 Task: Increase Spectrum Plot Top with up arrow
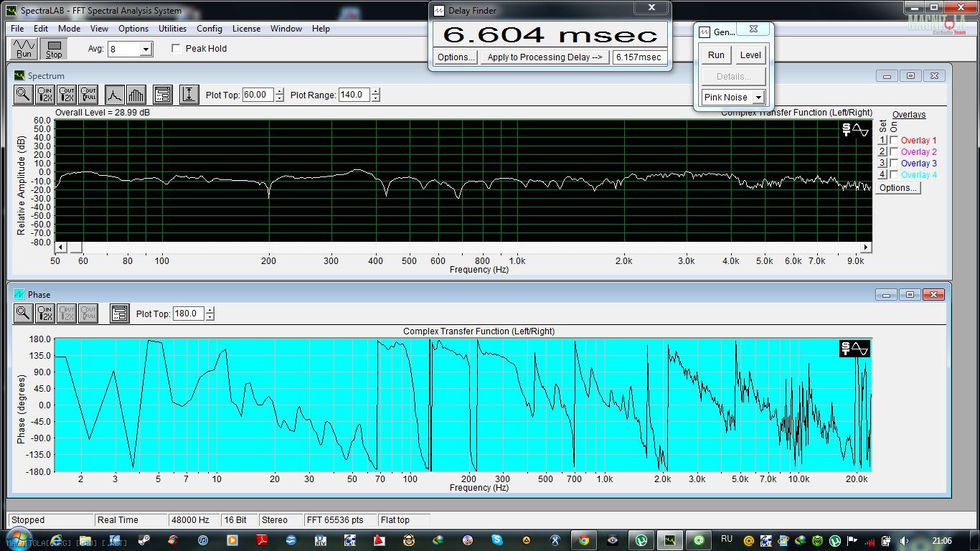tap(279, 91)
